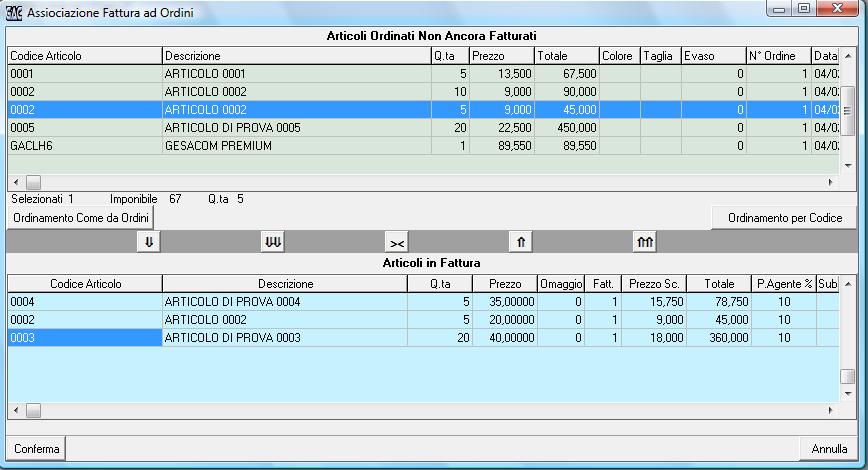Click invoice code cell 0003
The height and width of the screenshot is (470, 868).
[x=85, y=338]
